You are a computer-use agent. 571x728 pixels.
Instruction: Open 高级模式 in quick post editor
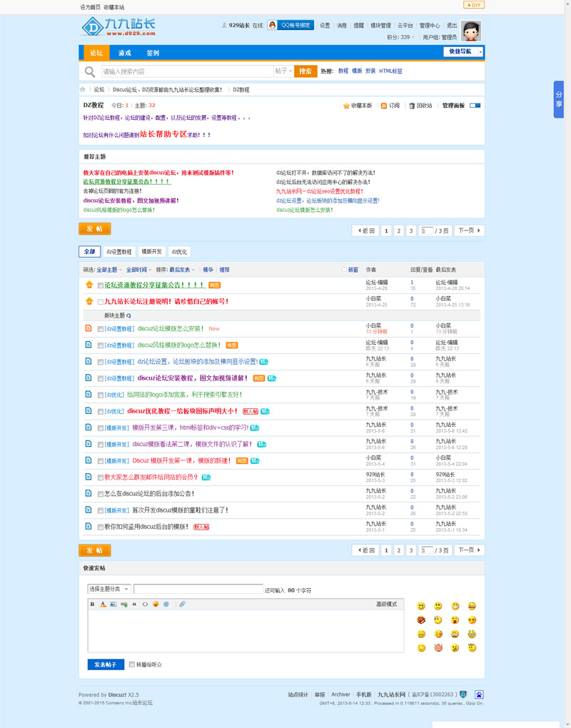[x=386, y=604]
